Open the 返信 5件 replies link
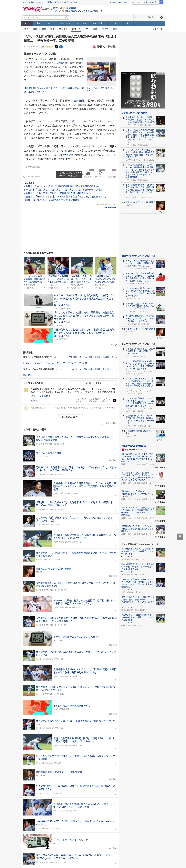Viewport: 186px width, 868px height. pyautogui.click(x=35, y=401)
